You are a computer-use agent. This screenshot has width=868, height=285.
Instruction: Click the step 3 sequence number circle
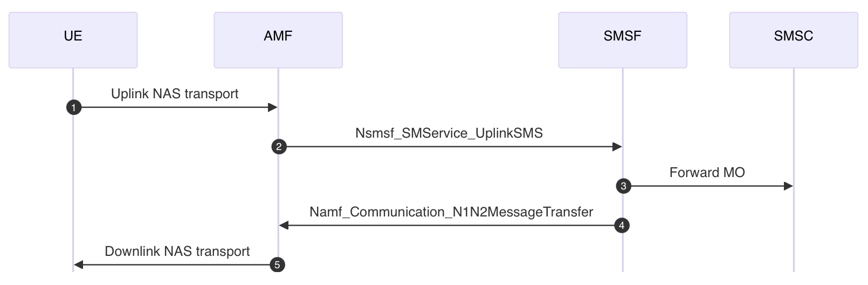(x=623, y=186)
